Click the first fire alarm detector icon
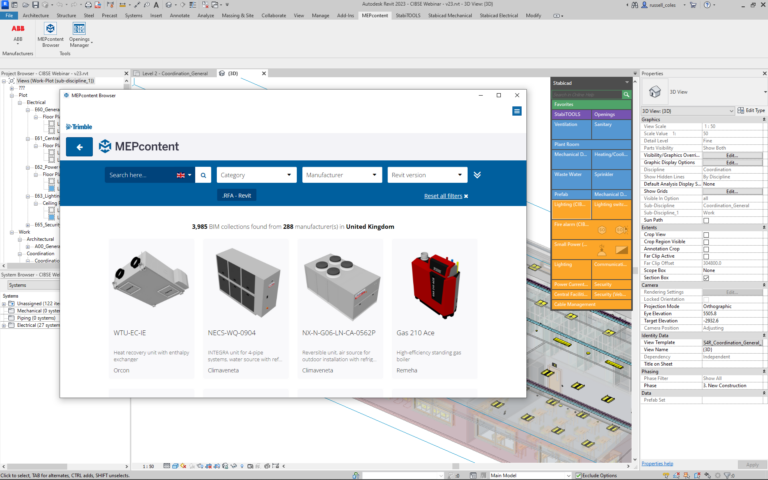This screenshot has width=768, height=480. coord(601,230)
